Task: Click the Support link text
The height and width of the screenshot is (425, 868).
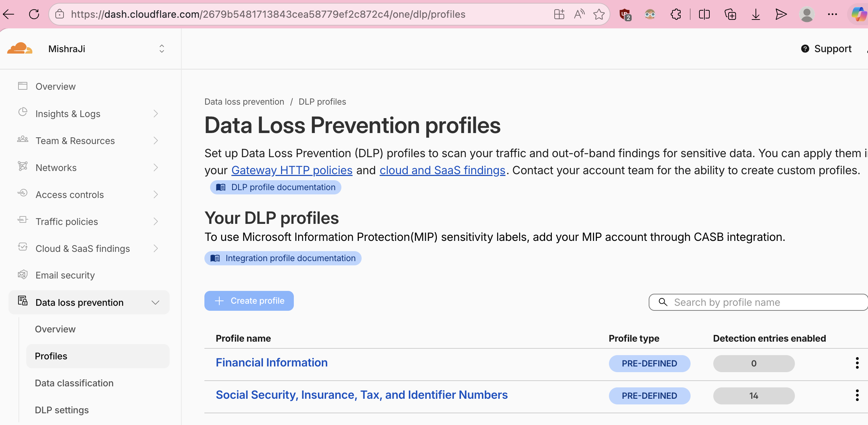Action: point(833,49)
